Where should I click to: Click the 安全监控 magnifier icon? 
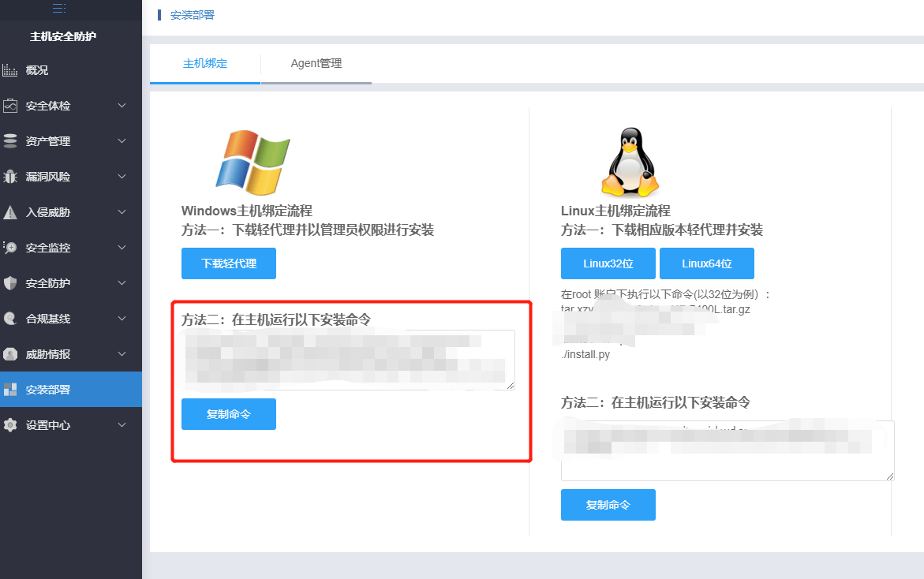pyautogui.click(x=10, y=248)
